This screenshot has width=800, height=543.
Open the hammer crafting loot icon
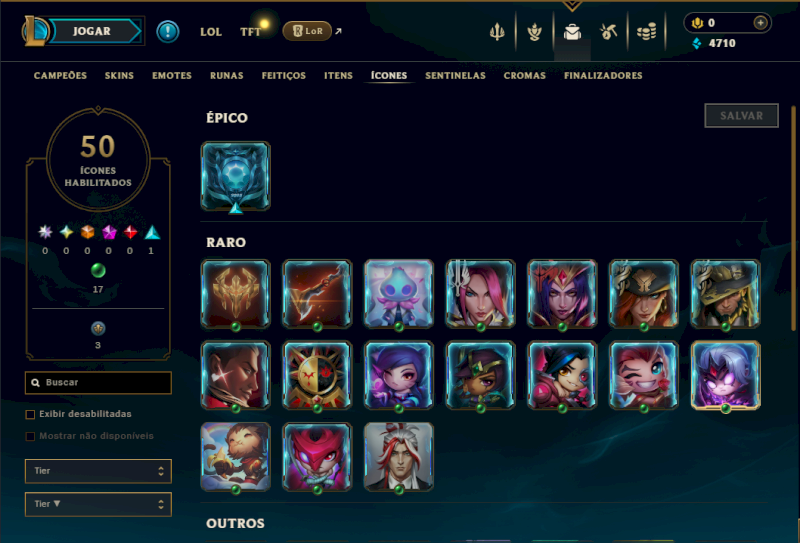tap(609, 32)
